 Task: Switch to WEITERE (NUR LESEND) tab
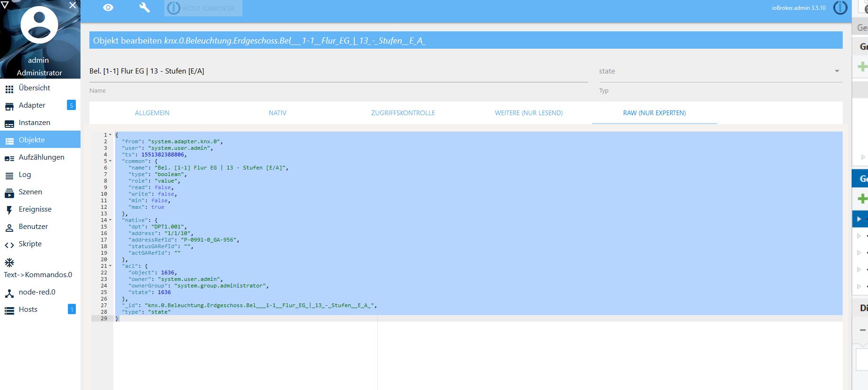point(529,113)
